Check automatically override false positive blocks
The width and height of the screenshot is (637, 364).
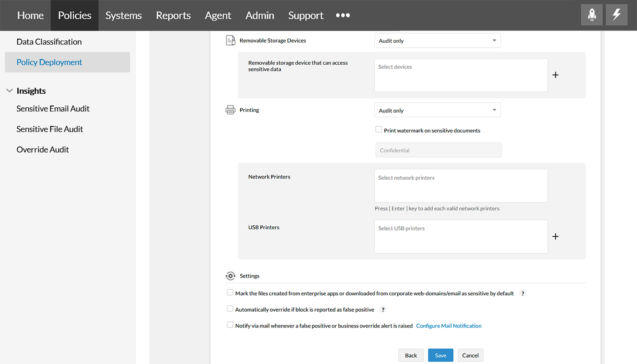coord(230,309)
